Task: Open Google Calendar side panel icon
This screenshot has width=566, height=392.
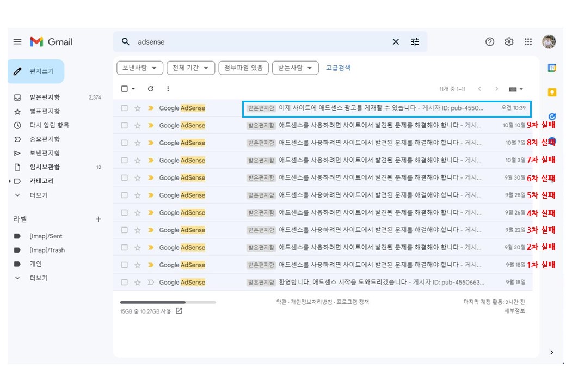Action: [x=552, y=68]
